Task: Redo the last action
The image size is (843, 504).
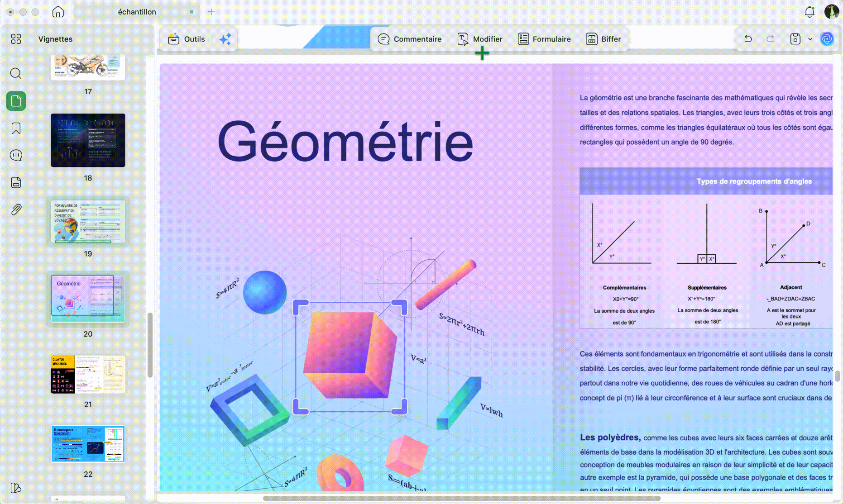Action: (x=770, y=39)
